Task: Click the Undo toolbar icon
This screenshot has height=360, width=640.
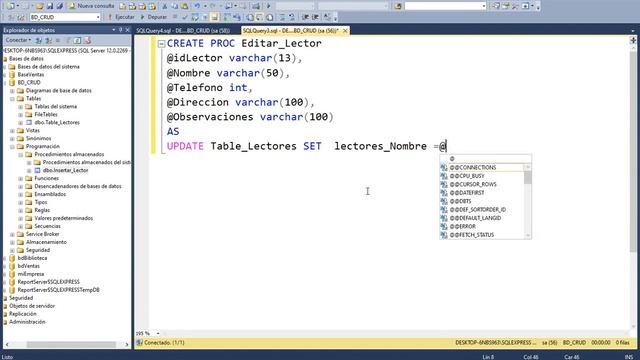Action: (197, 6)
